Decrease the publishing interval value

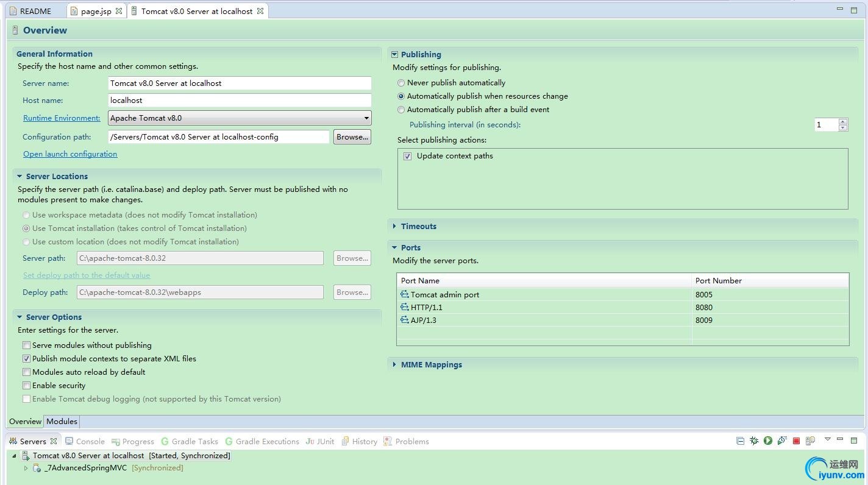[843, 128]
